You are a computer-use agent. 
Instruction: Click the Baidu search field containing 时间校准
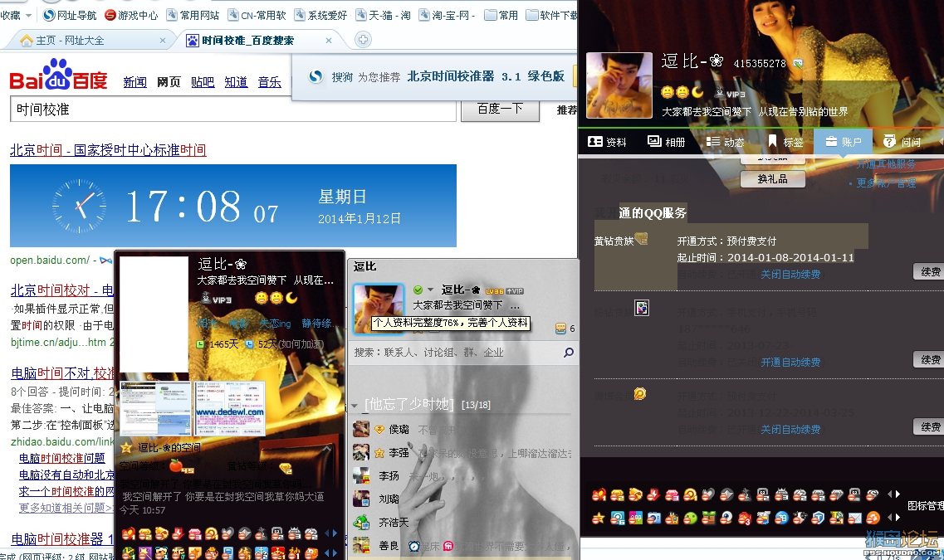pos(233,110)
